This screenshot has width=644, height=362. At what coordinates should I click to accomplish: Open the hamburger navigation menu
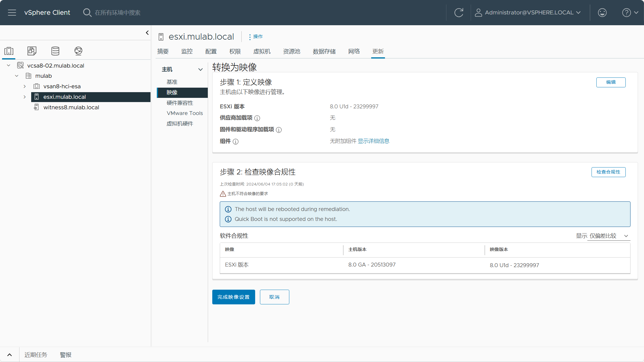point(12,13)
